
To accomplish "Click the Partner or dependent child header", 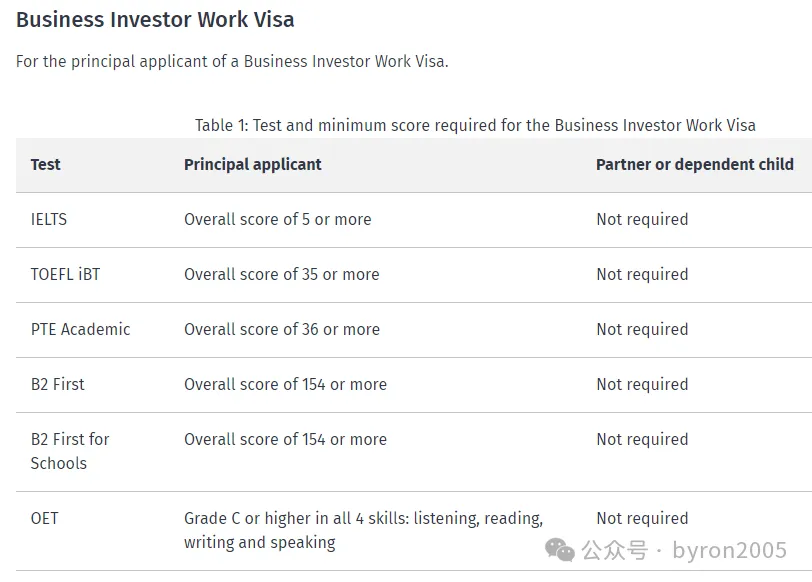I will [x=694, y=165].
